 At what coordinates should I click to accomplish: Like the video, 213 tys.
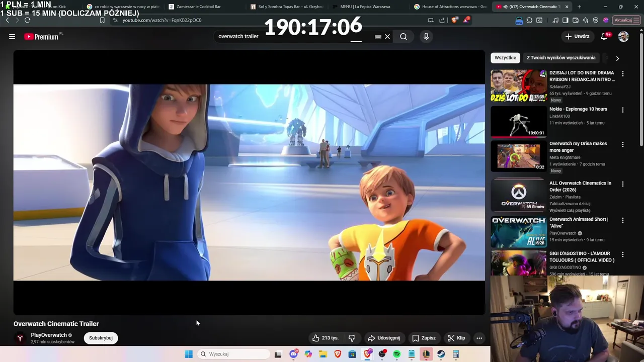pyautogui.click(x=325, y=338)
